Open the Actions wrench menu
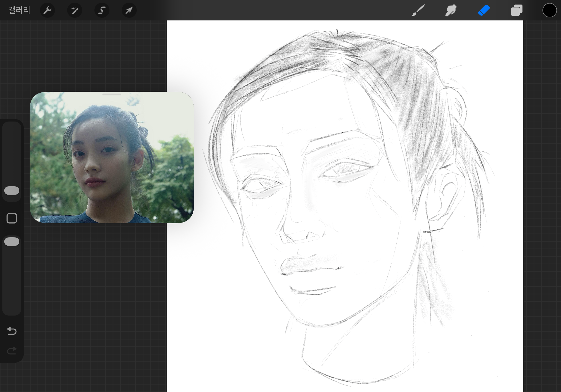 point(47,10)
